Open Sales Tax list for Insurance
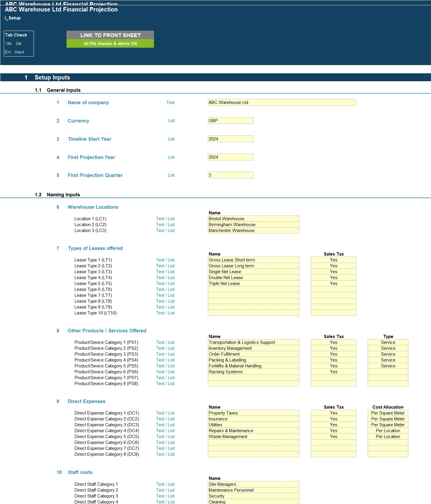431x504 pixels. (x=334, y=419)
